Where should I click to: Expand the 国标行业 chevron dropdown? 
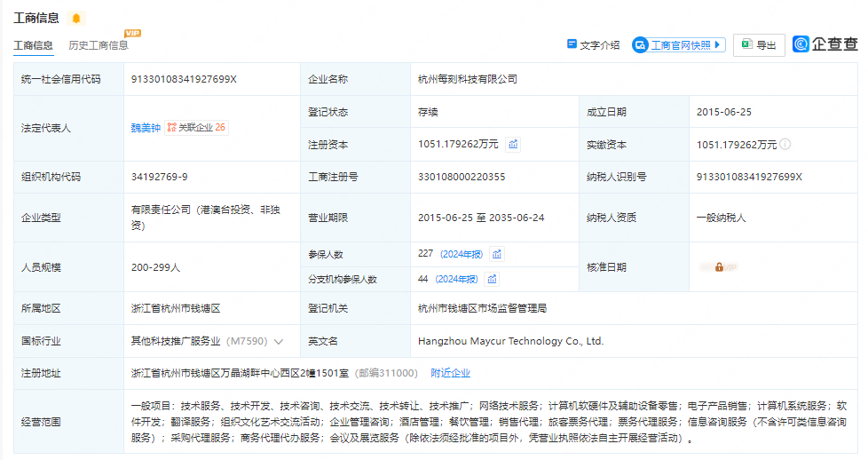coord(279,341)
